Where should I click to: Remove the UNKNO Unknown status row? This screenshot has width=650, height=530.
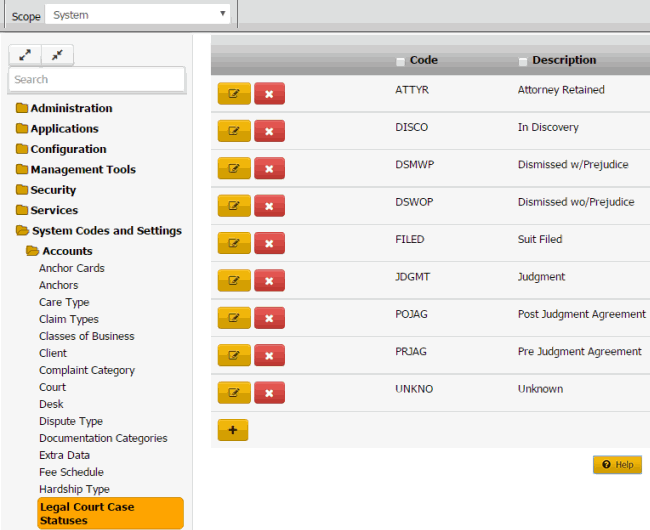[x=269, y=392]
